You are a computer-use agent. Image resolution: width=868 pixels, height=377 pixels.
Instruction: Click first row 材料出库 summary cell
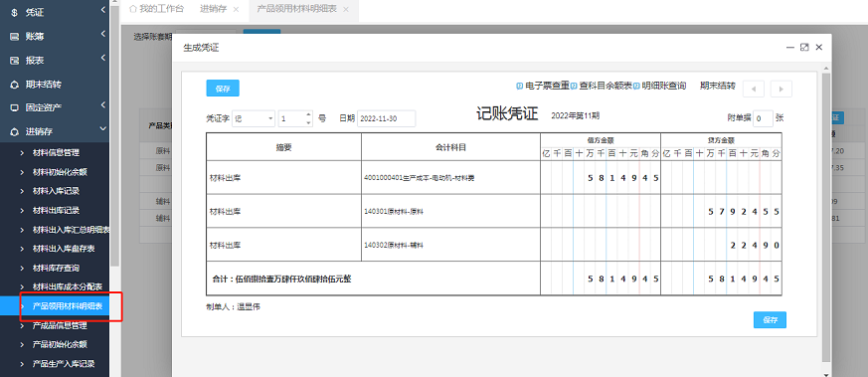(284, 178)
